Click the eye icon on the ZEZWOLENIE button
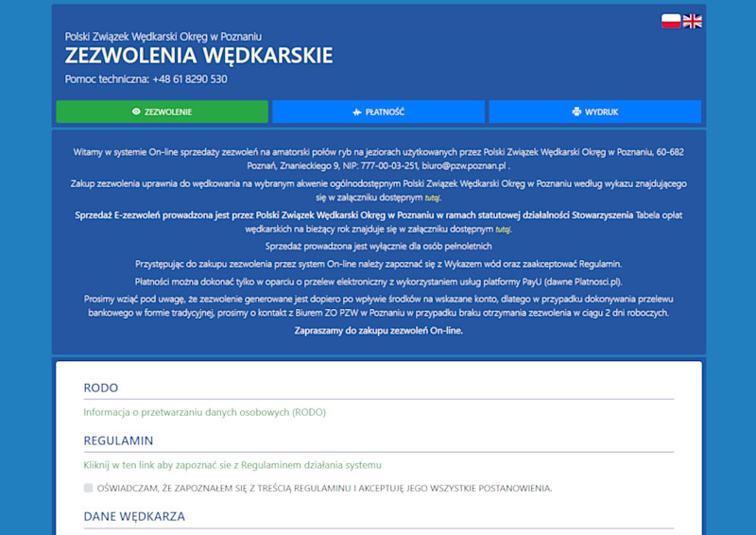The height and width of the screenshot is (535, 756). 136,112
